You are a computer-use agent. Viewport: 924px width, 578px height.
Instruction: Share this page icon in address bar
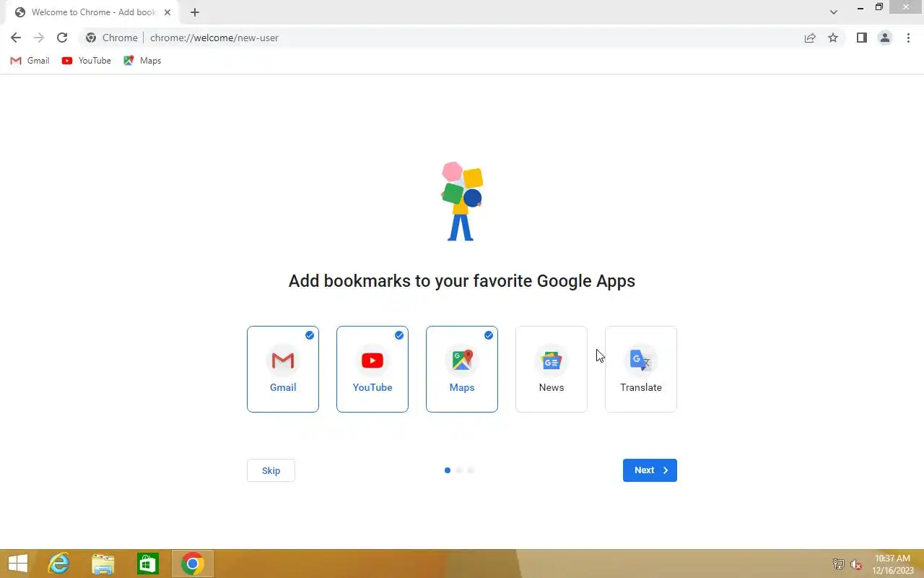coord(810,38)
